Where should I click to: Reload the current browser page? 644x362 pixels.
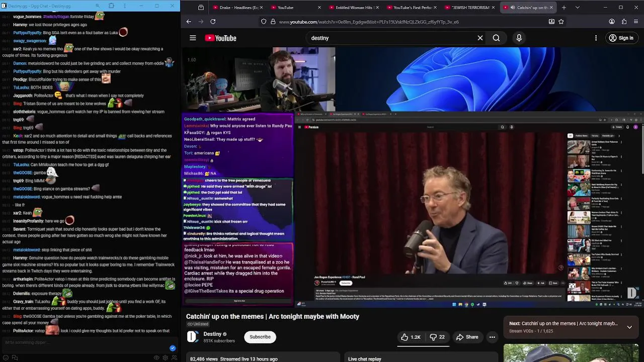[213, 22]
